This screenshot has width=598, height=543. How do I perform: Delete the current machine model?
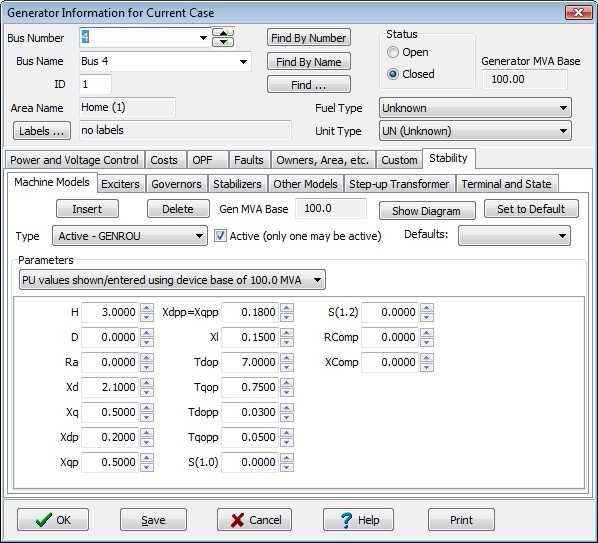click(x=178, y=209)
